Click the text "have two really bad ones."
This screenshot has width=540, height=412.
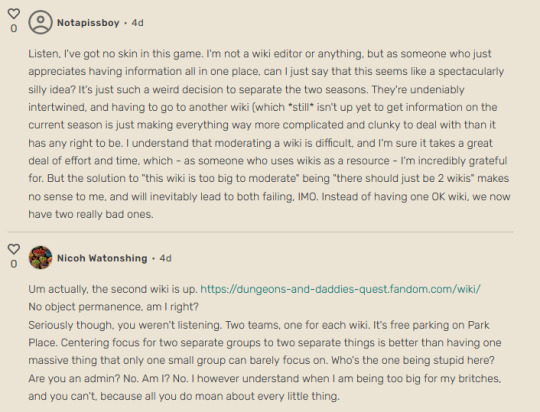[x=91, y=214]
